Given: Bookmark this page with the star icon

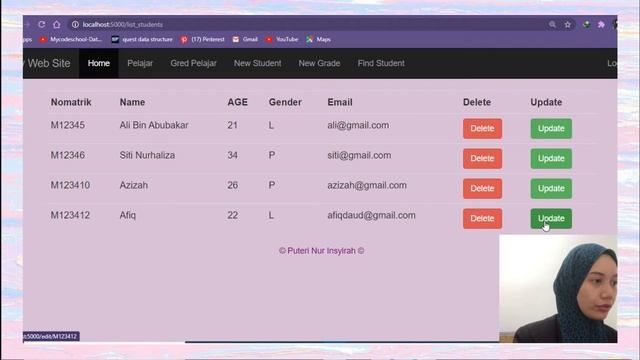Looking at the screenshot, I should pos(568,24).
